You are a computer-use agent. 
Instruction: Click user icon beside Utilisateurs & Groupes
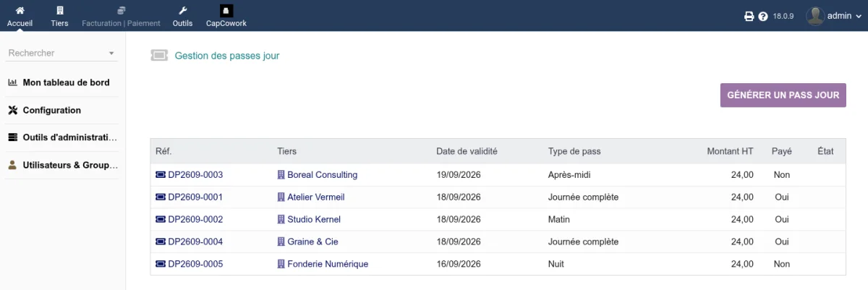pos(12,165)
